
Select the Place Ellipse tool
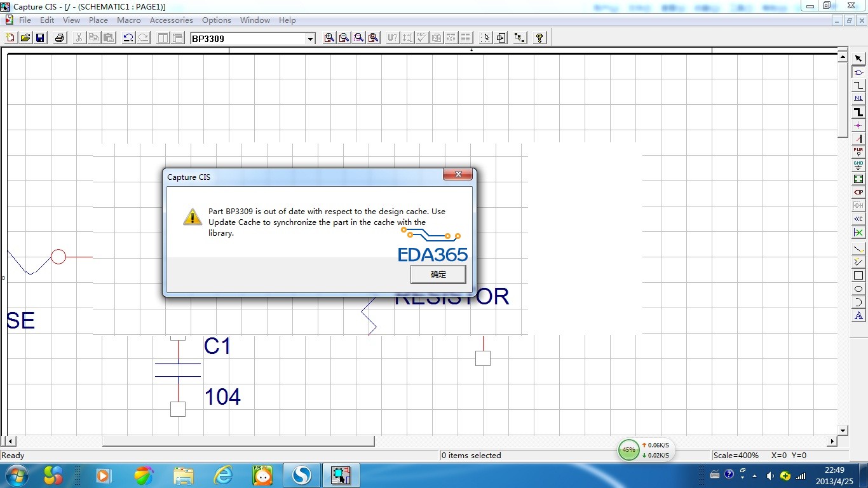tap(858, 288)
